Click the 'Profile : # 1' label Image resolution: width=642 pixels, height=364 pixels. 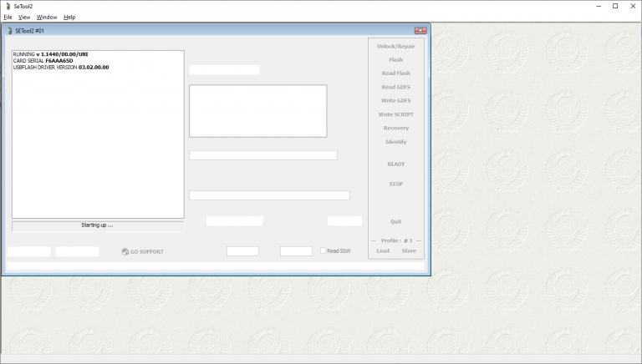pos(396,240)
